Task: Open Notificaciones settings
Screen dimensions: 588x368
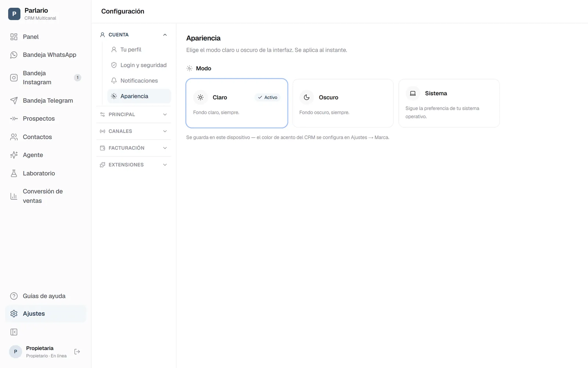Action: [x=139, y=81]
